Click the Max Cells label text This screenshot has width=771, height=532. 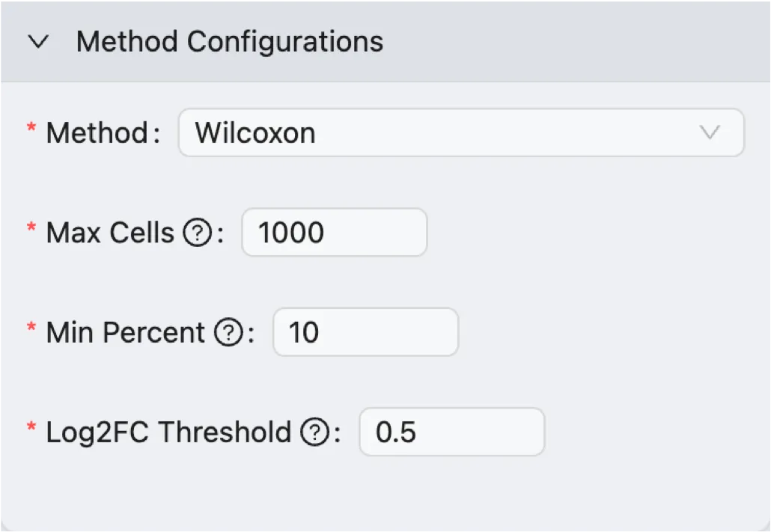[x=110, y=233]
